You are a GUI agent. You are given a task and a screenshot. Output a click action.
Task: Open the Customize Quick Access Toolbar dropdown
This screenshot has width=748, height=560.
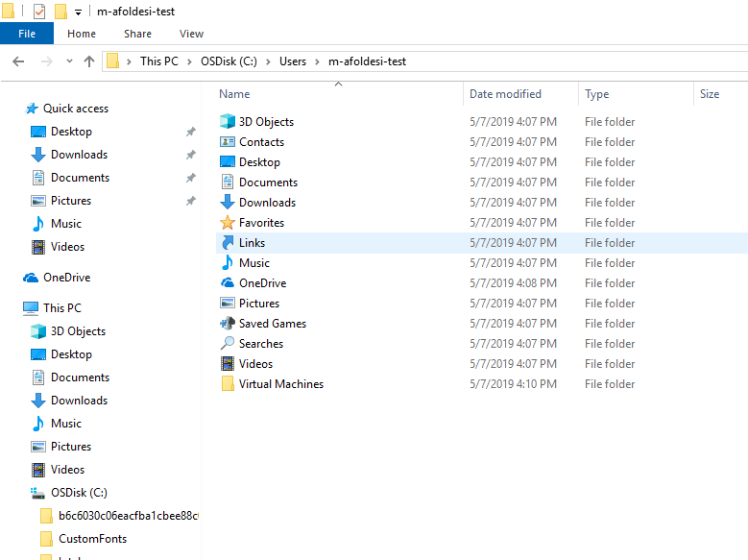pos(78,12)
